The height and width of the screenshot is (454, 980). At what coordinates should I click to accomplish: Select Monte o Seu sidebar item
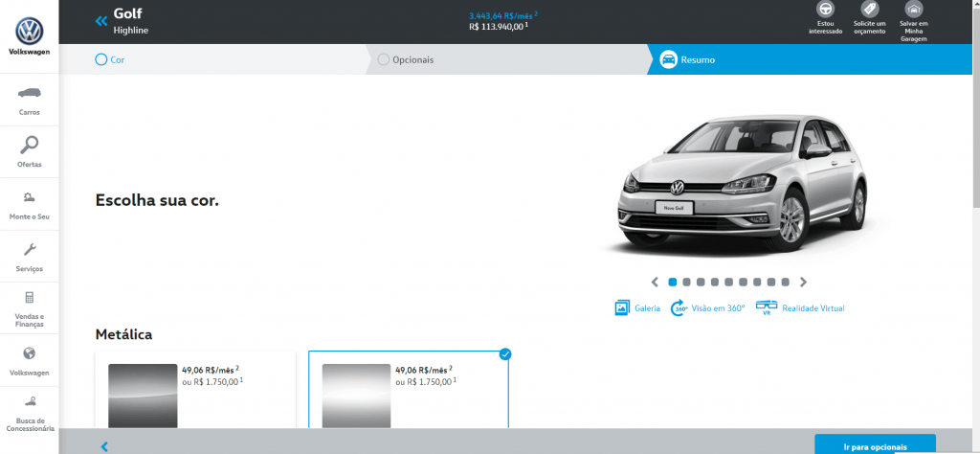[30, 204]
